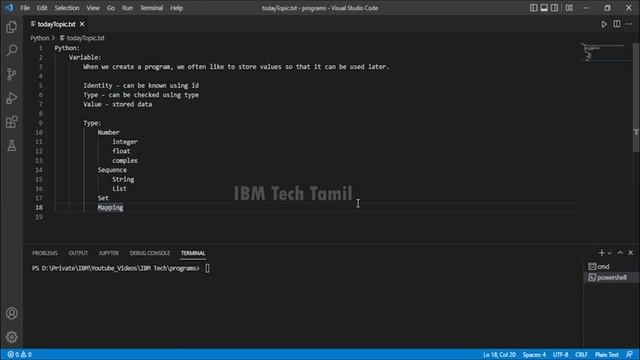Open the Manage gear icon

pos(11,337)
